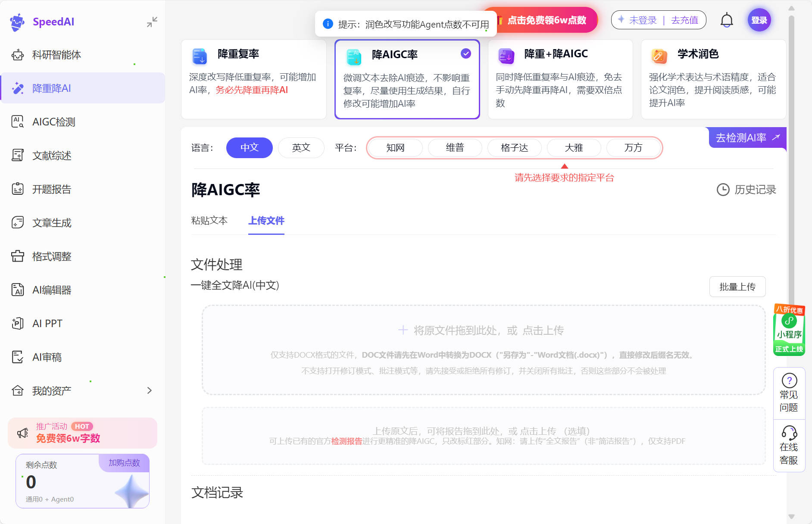Click the scrollbar down arrow
This screenshot has width=812, height=524.
pyautogui.click(x=791, y=517)
